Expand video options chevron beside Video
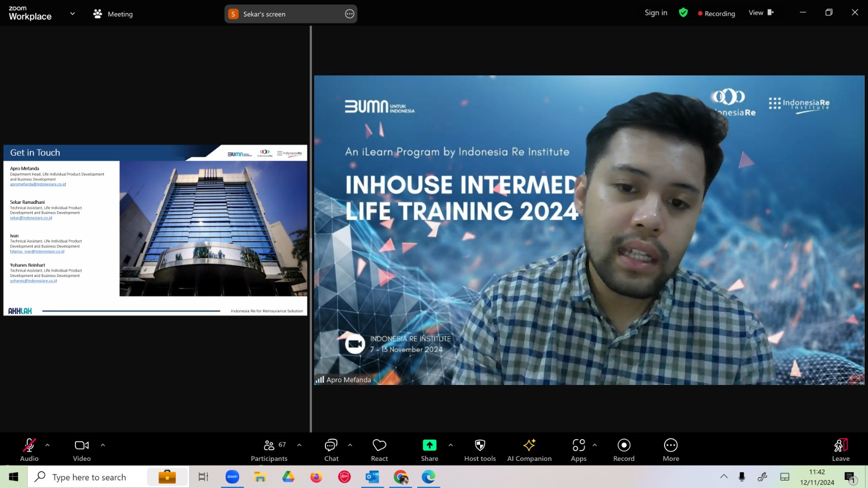This screenshot has width=868, height=488. pos(103,445)
